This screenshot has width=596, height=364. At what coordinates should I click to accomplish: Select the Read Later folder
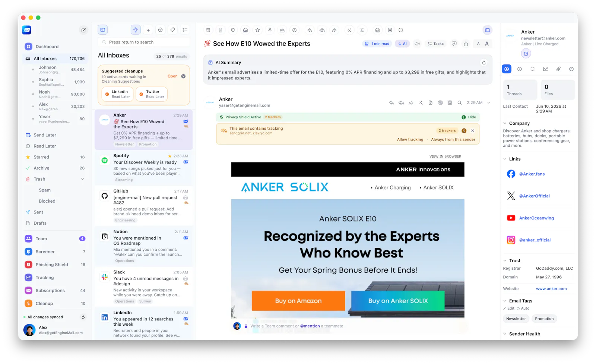tap(56, 146)
